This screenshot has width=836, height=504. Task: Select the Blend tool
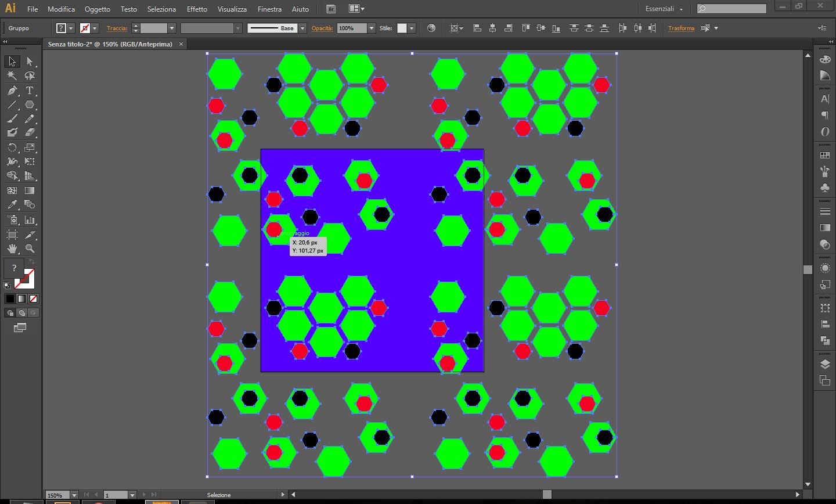30,204
